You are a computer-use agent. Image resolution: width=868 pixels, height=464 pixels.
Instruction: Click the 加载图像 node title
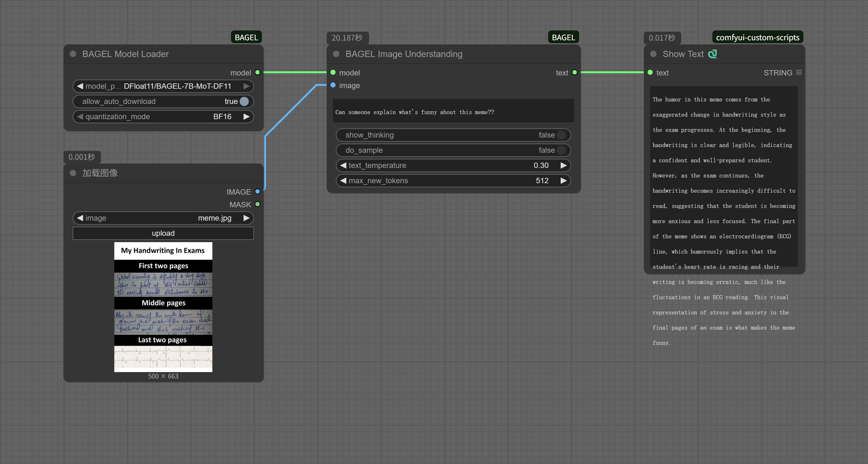click(100, 173)
